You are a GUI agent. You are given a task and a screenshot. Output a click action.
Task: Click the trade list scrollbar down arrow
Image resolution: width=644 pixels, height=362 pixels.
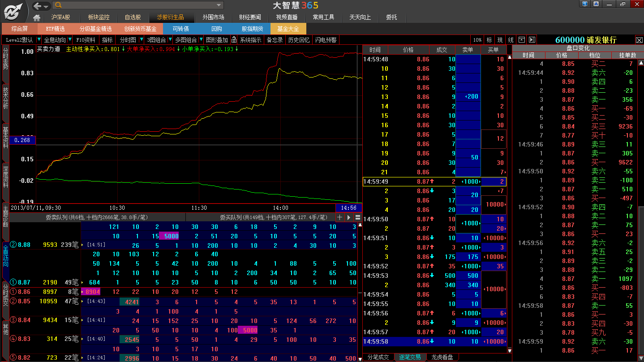coord(510,350)
